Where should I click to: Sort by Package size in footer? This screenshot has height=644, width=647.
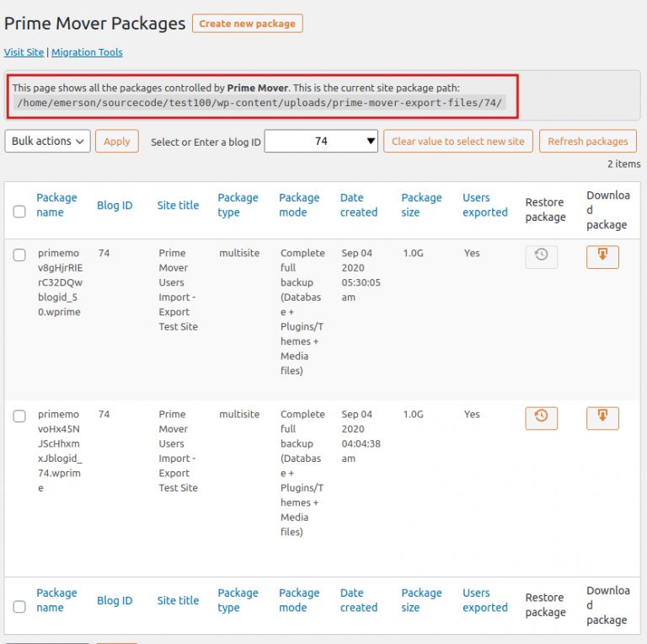pos(421,600)
